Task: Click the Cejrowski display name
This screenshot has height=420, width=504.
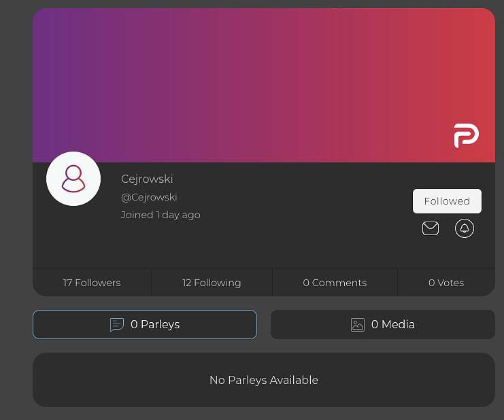Action: pos(147,179)
